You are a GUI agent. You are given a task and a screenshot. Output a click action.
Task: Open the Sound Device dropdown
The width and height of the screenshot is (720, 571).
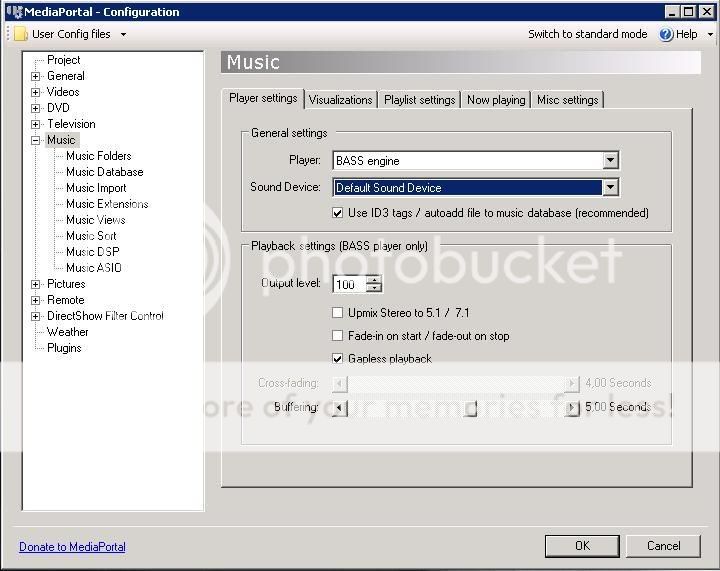click(610, 187)
